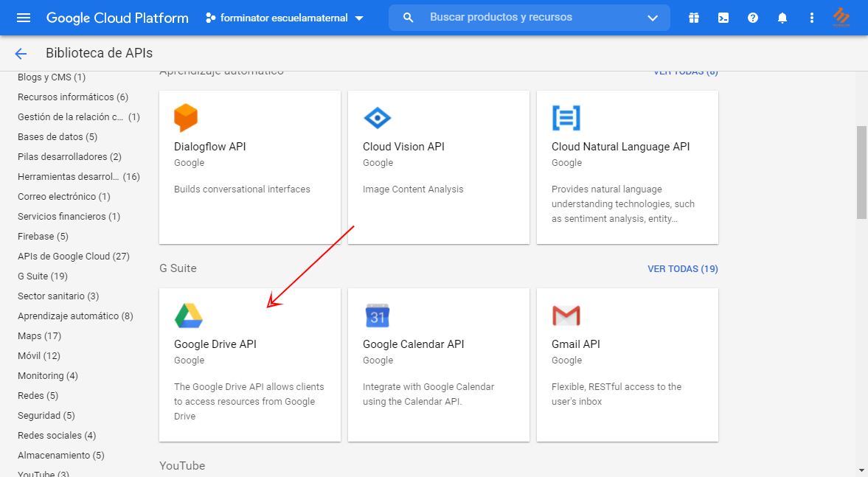Filter by Correo electrónico category
Image resolution: width=868 pixels, height=477 pixels.
63,196
